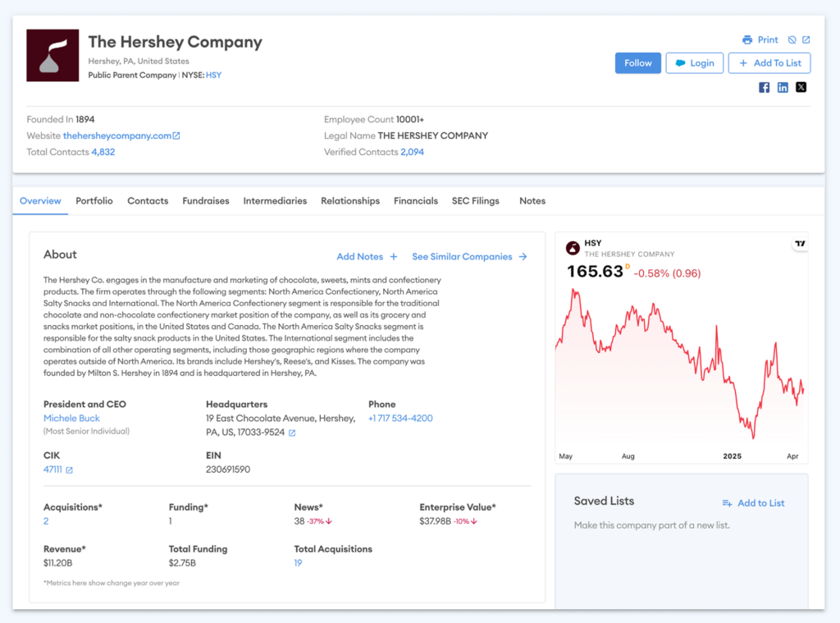
Task: Click the Revenue value $11.20B
Action: click(x=58, y=563)
